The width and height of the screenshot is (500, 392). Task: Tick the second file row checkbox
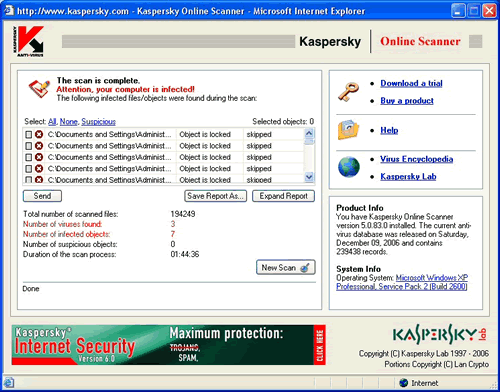pos(29,146)
